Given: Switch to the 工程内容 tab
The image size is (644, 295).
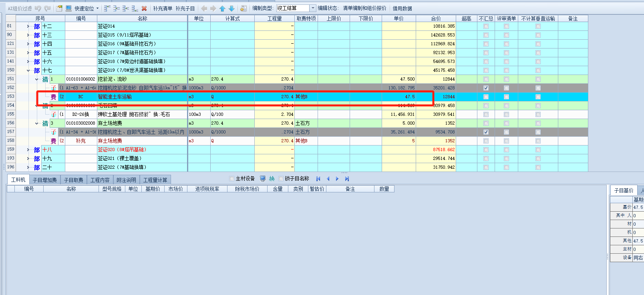Looking at the screenshot, I should pos(100,180).
